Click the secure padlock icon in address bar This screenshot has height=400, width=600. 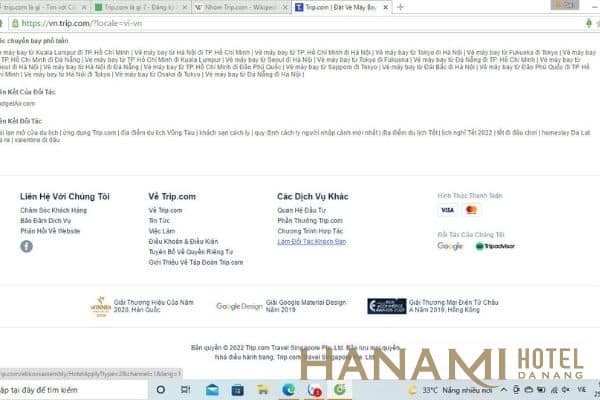pyautogui.click(x=15, y=23)
